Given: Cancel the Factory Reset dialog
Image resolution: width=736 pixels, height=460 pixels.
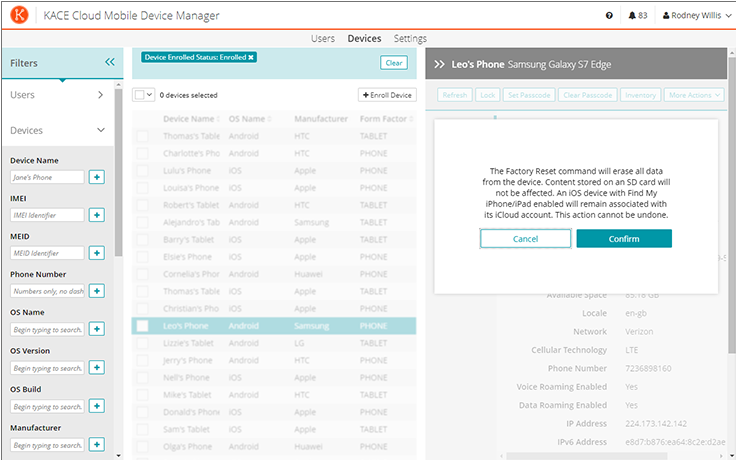Looking at the screenshot, I should (525, 238).
